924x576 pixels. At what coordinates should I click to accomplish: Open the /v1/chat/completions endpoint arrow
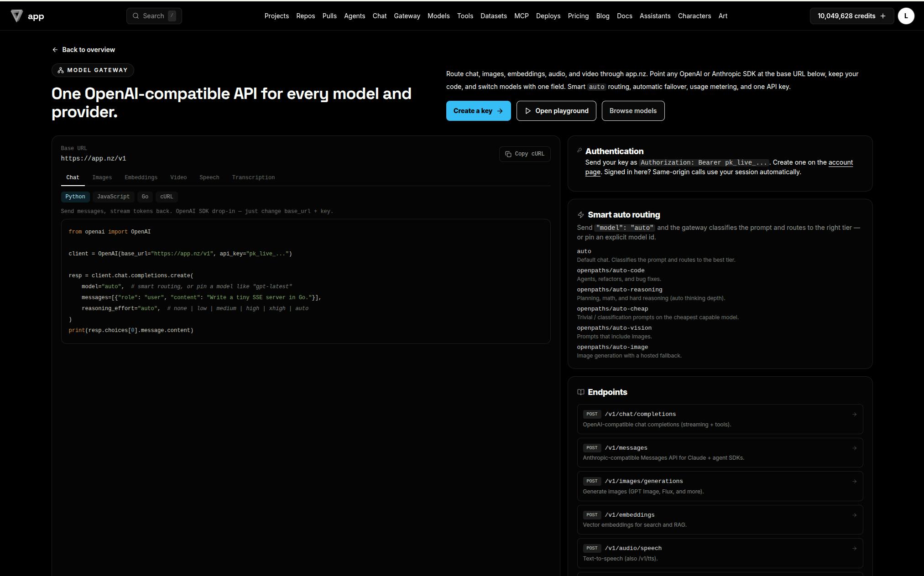pyautogui.click(x=854, y=415)
